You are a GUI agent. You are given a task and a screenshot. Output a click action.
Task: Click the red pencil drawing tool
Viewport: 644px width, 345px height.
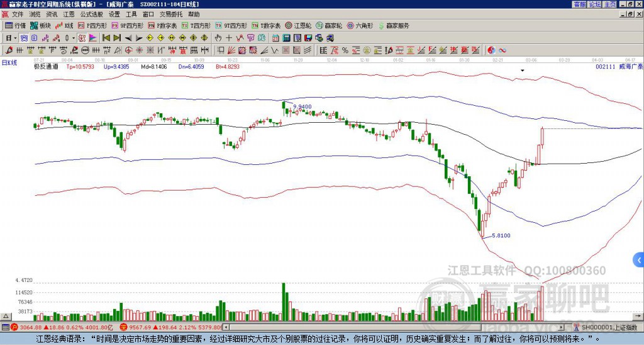click(x=9, y=50)
